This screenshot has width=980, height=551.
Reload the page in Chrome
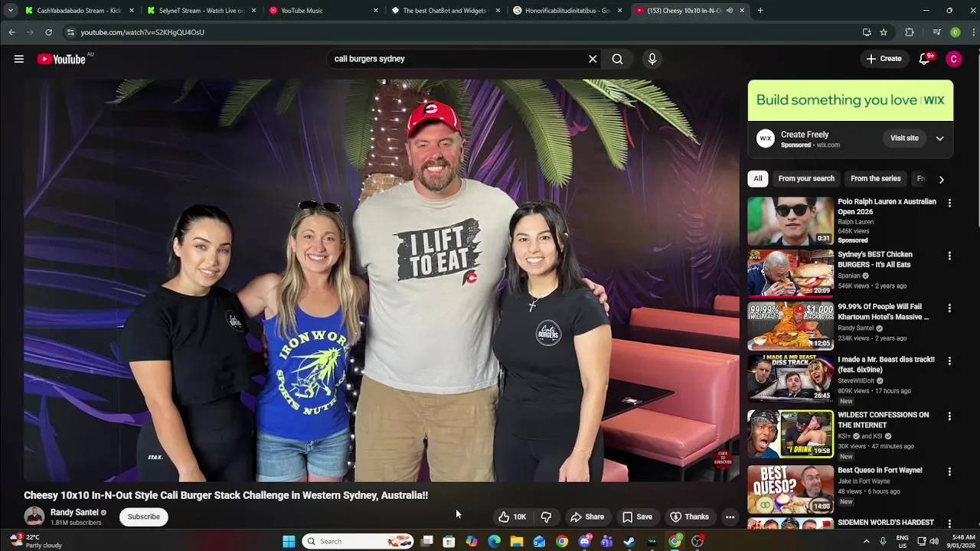48,32
